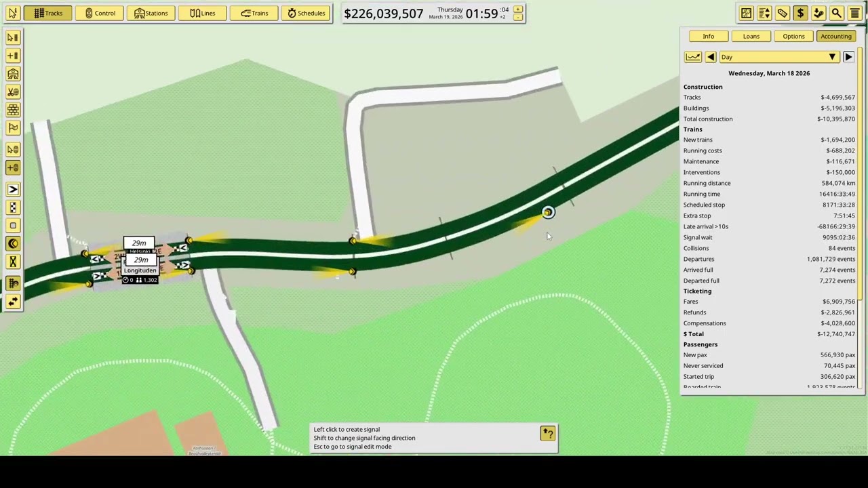Click the upper 29m platform label
The image size is (868, 488).
pos(139,243)
